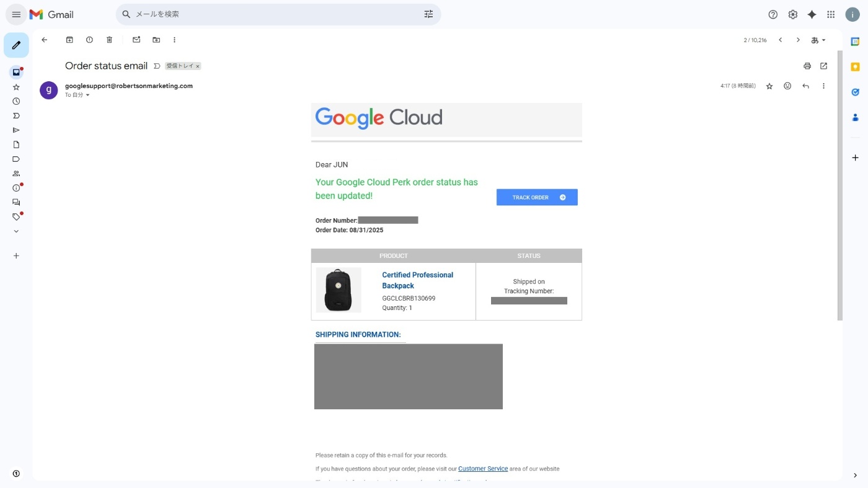Image resolution: width=868 pixels, height=488 pixels.
Task: Report this email as spam
Action: [89, 40]
